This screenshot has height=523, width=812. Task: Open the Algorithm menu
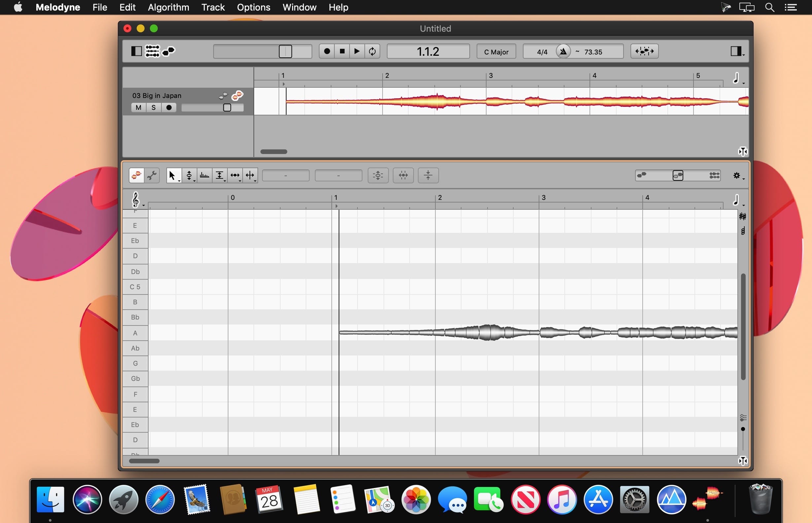tap(168, 7)
